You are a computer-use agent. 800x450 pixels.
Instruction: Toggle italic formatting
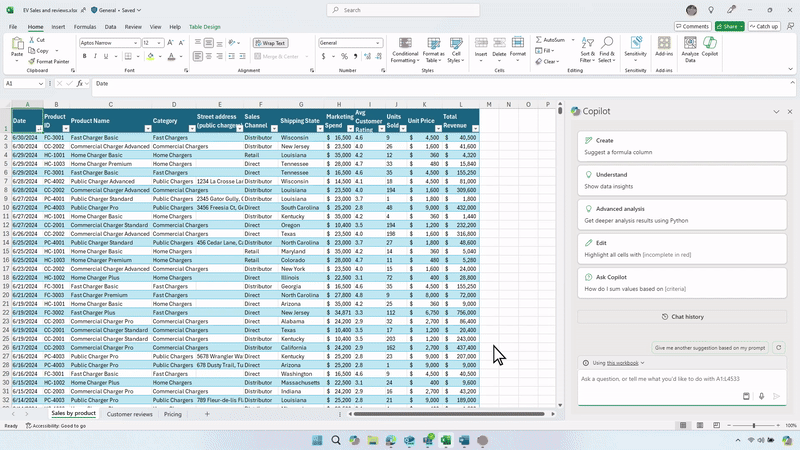pyautogui.click(x=96, y=57)
